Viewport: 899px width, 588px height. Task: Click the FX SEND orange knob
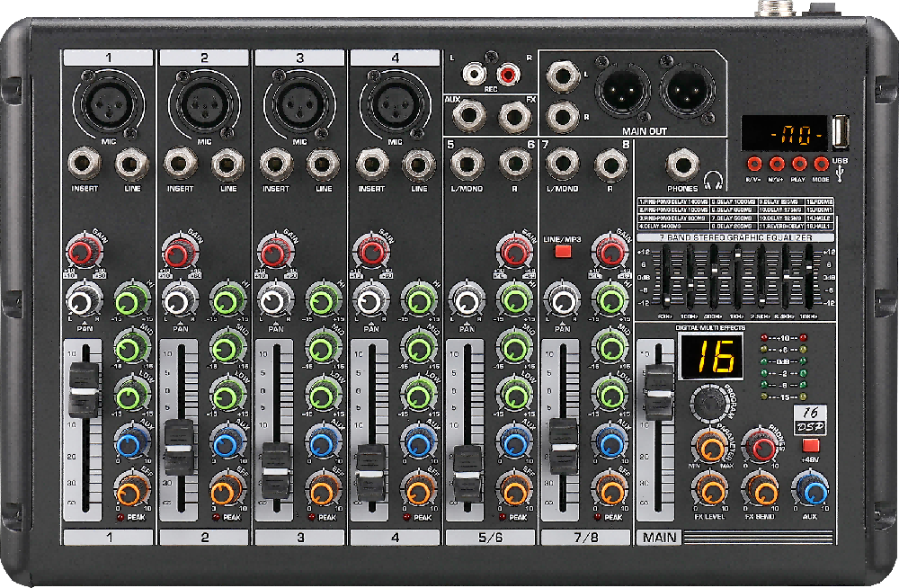click(761, 491)
